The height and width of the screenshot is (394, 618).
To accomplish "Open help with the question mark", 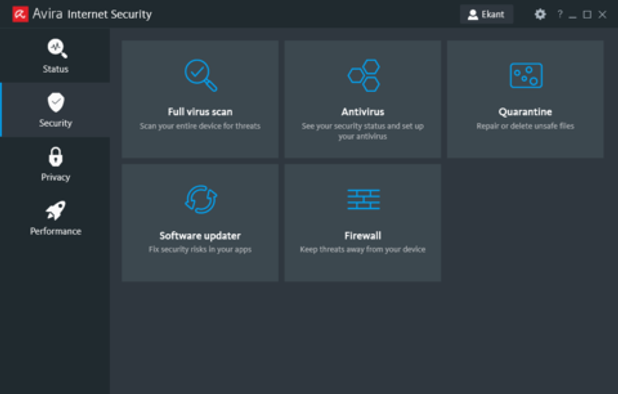I will tap(560, 14).
